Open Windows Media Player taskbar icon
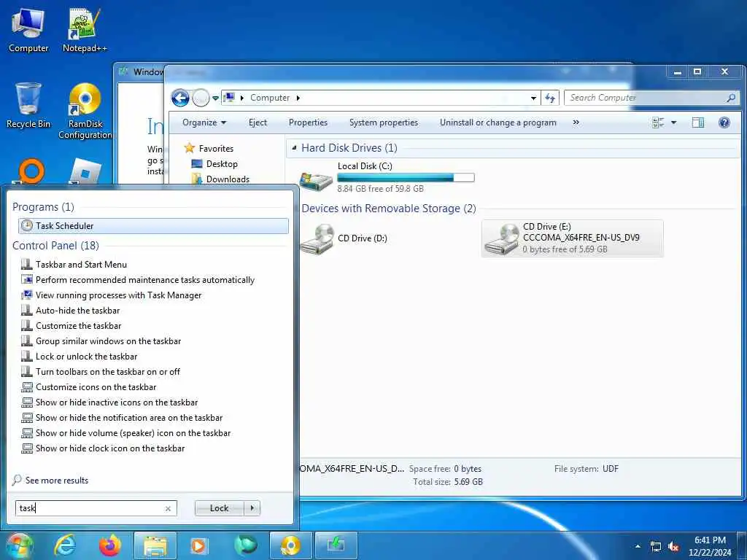Viewport: 747px width, 560px height. point(199,545)
